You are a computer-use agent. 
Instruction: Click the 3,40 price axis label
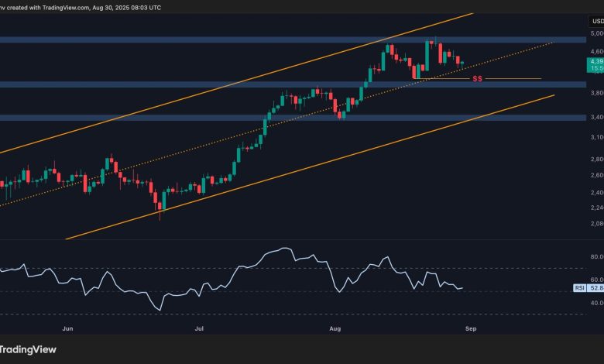(x=597, y=117)
